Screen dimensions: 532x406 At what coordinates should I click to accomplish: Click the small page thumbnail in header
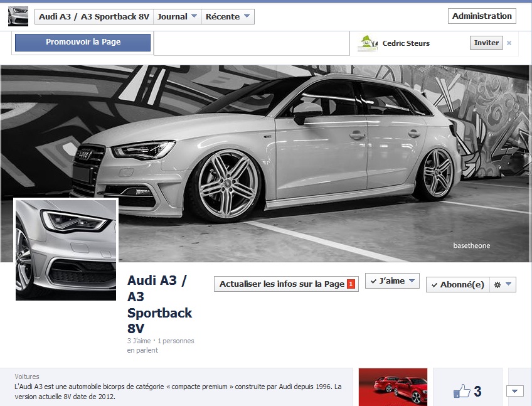coord(18,16)
